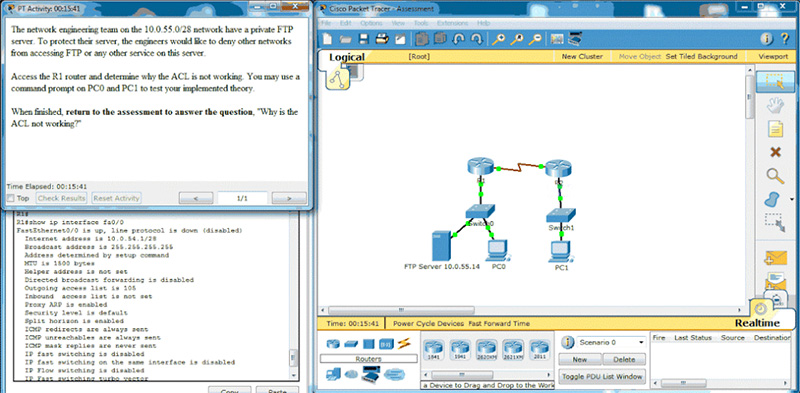Open the View menu

pos(398,23)
